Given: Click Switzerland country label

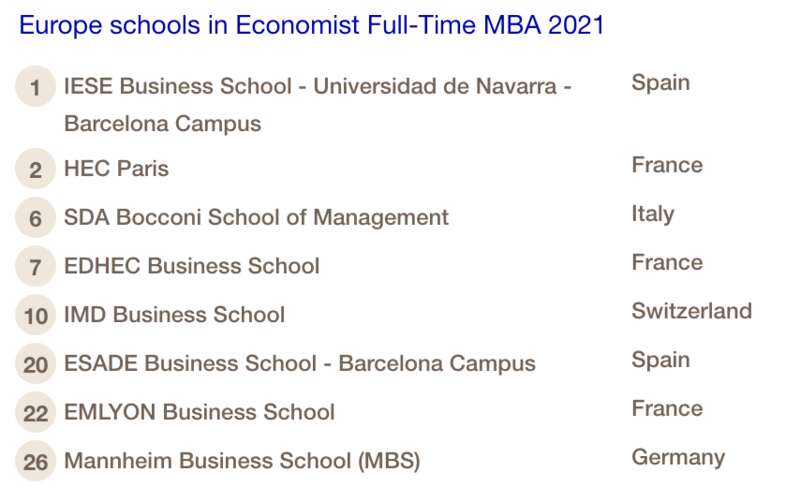Looking at the screenshot, I should coord(692,311).
